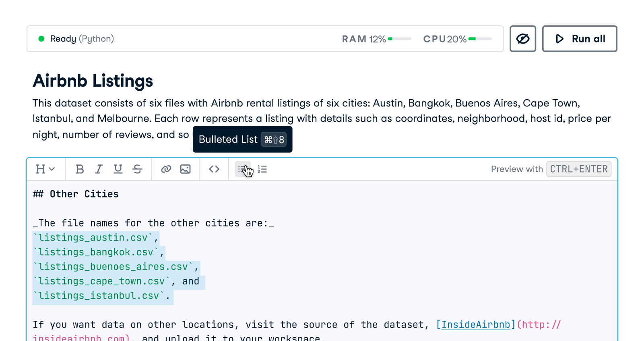Click the 'Preview with' label

pyautogui.click(x=517, y=169)
